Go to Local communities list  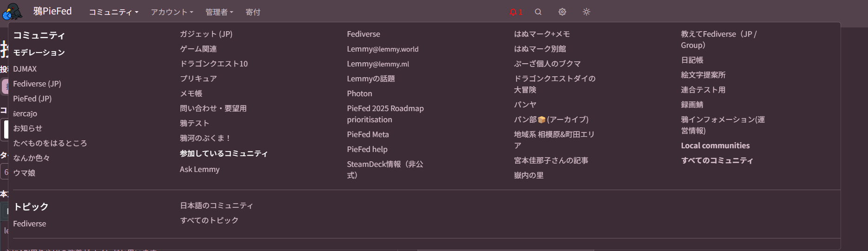716,145
